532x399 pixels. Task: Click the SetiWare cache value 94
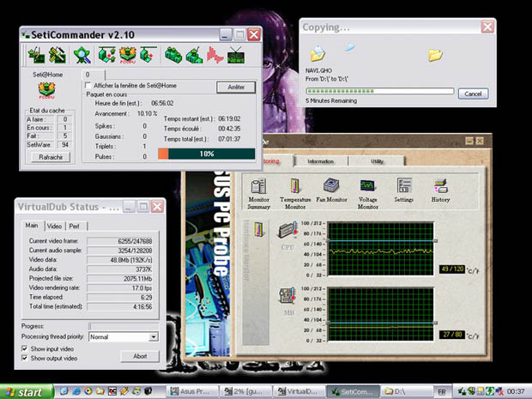65,144
